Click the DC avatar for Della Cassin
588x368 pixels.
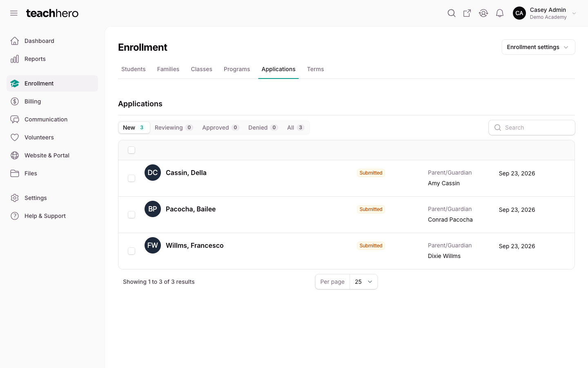153,173
